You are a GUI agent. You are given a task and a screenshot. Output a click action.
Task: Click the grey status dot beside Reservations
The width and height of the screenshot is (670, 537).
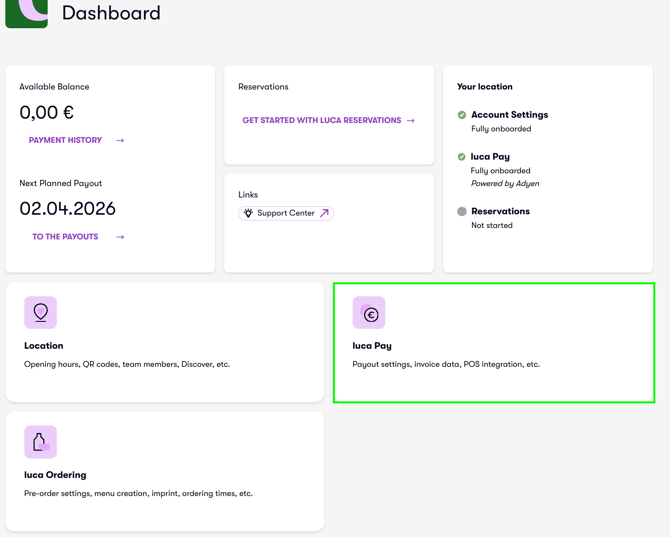click(462, 212)
